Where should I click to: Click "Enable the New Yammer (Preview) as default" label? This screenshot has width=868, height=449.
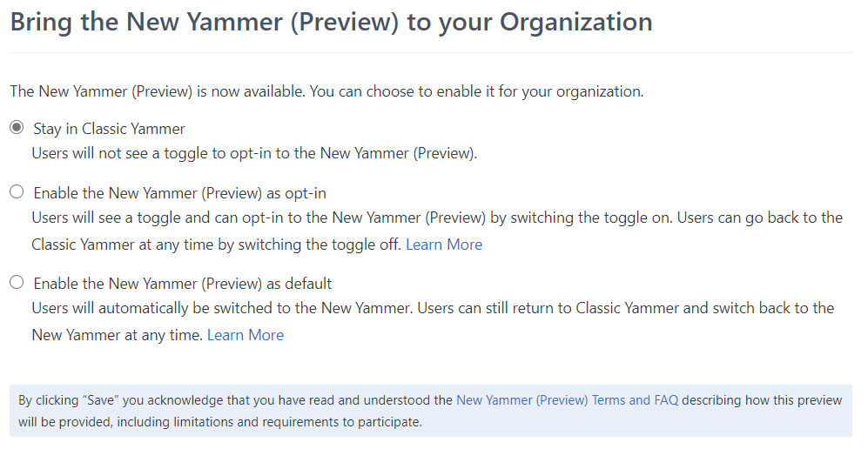coord(182,284)
